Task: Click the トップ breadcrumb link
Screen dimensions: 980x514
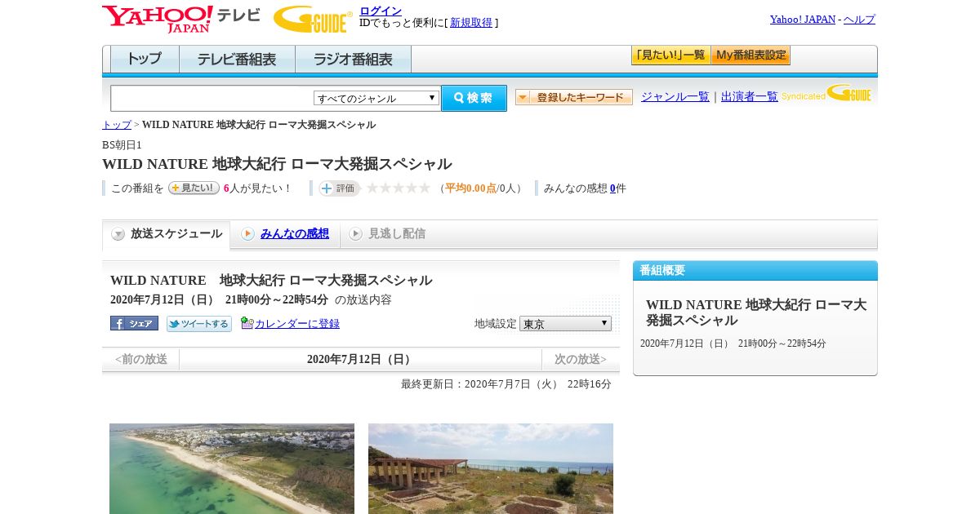Action: tap(117, 125)
